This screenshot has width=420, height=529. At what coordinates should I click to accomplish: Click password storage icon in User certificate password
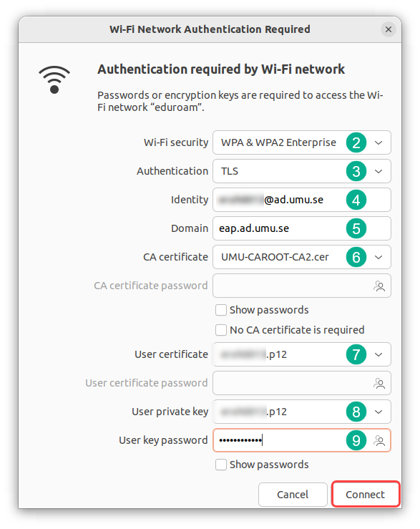(379, 383)
